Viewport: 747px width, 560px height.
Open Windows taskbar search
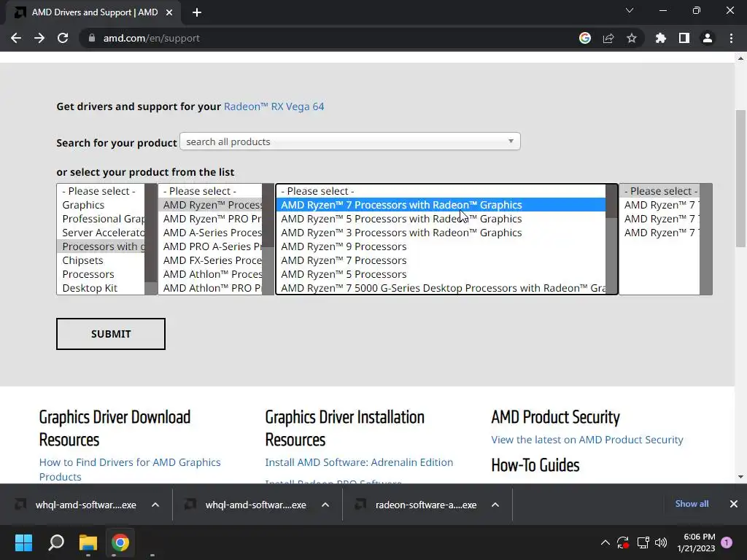point(56,542)
